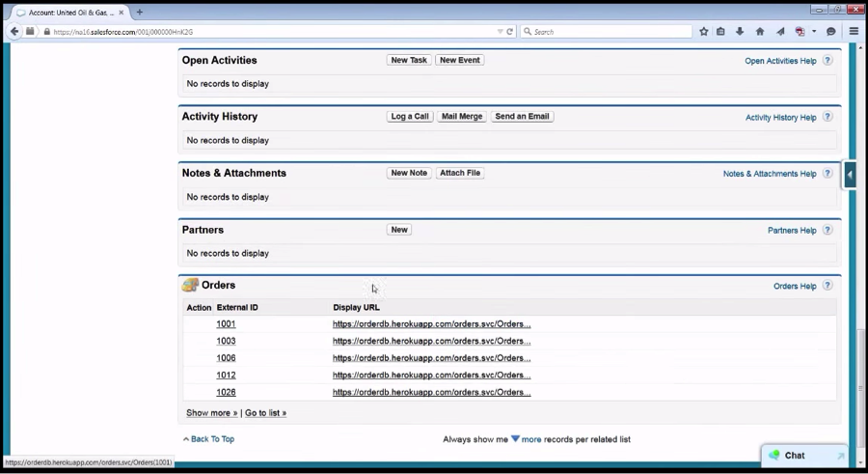Open the downloads arrow icon
This screenshot has width=868, height=474.
coord(740,32)
